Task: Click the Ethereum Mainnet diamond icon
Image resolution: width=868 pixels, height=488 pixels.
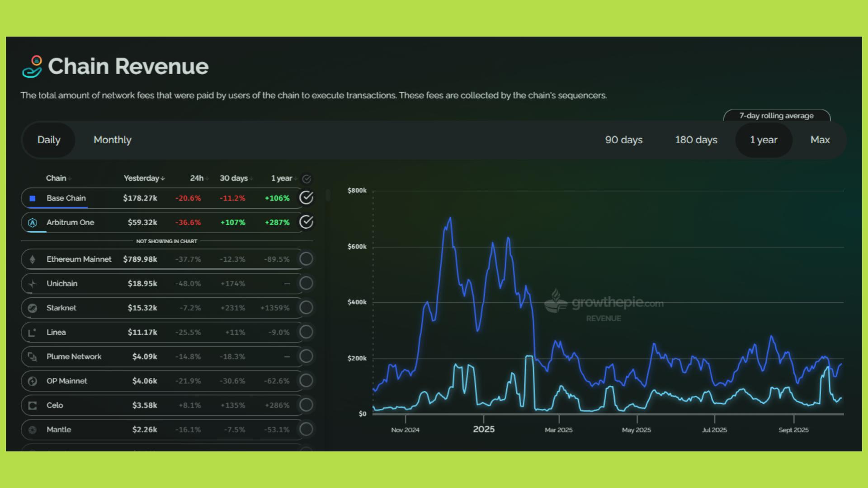Action: click(33, 259)
